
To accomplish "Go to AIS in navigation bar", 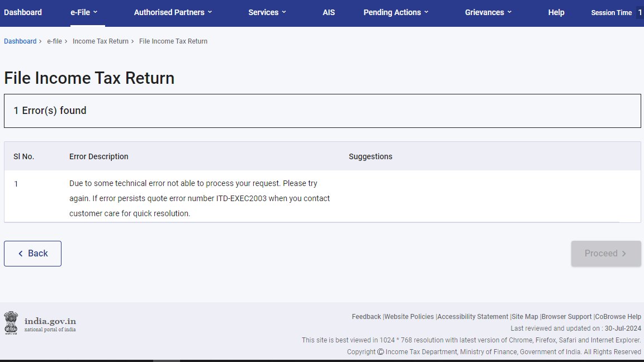I will click(x=329, y=12).
